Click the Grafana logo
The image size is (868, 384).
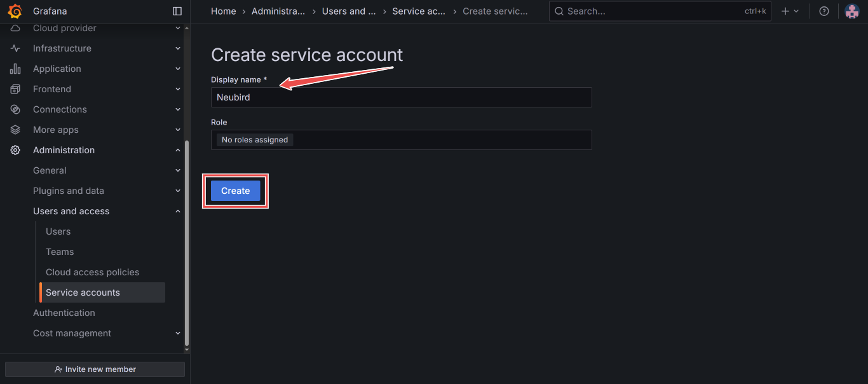click(14, 11)
